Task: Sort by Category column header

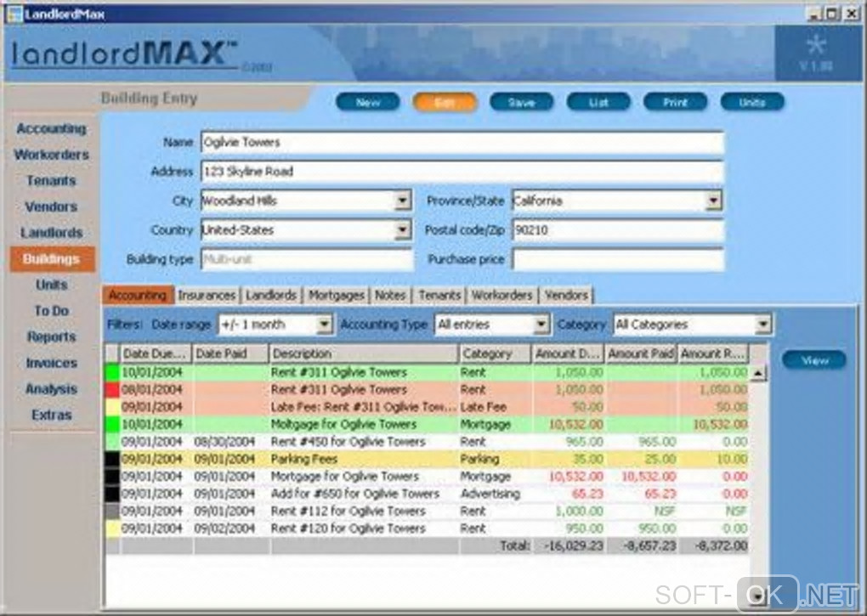Action: tap(495, 353)
